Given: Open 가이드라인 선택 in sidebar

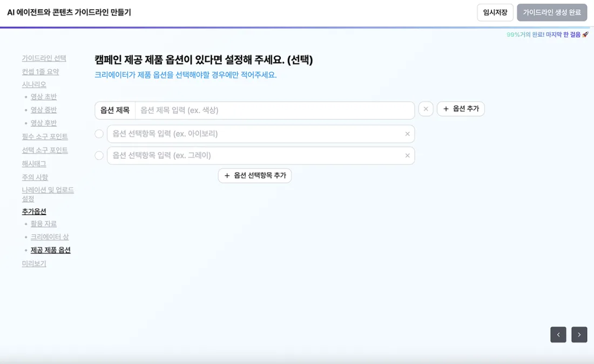Looking at the screenshot, I should [44, 58].
